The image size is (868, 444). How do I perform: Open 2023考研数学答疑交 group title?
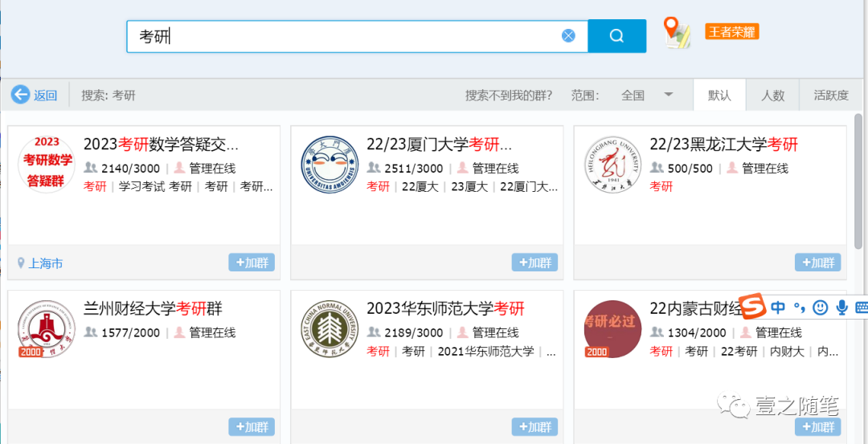coord(161,145)
